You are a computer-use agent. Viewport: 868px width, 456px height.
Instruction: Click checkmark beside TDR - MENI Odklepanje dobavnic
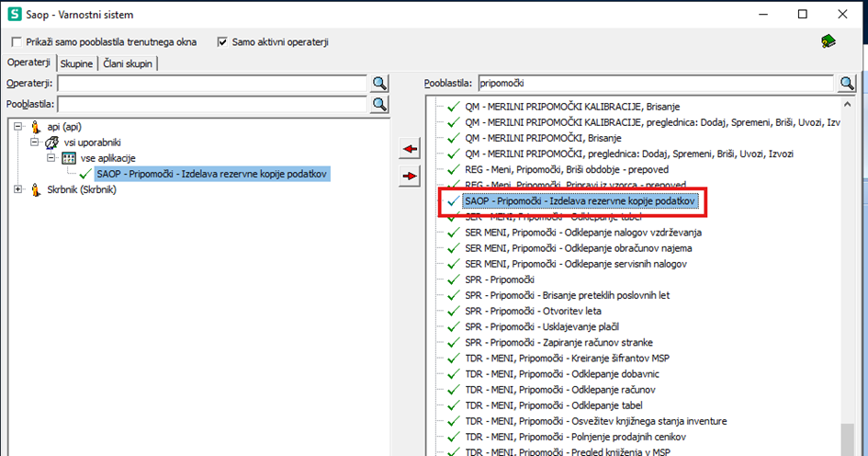(454, 374)
